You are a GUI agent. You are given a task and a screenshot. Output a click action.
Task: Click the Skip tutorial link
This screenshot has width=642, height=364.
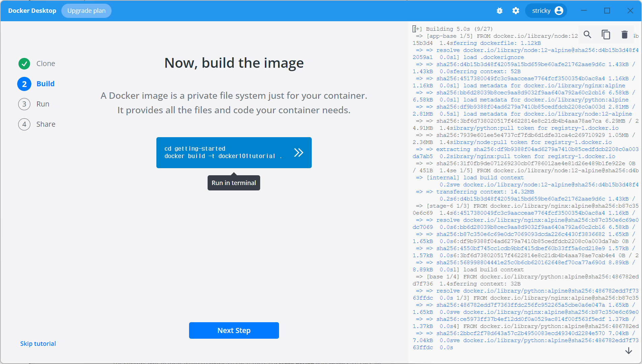[38, 343]
